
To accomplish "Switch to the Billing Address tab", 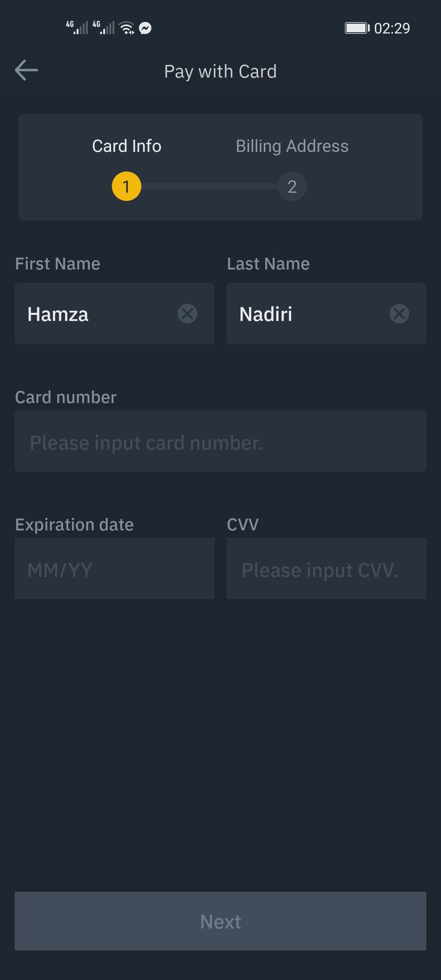I will coord(292,146).
